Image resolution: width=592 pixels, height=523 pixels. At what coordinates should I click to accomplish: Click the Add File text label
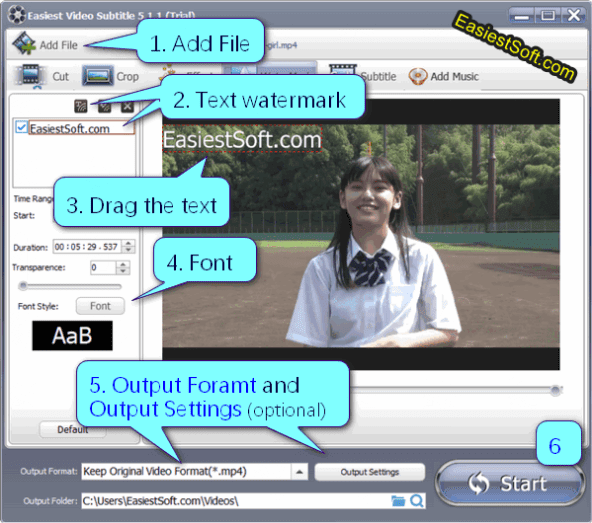(59, 45)
